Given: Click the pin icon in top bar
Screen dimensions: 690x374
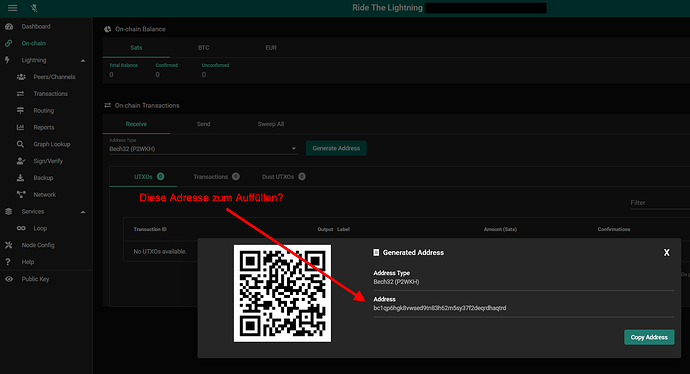Looking at the screenshot, I should click(34, 8).
